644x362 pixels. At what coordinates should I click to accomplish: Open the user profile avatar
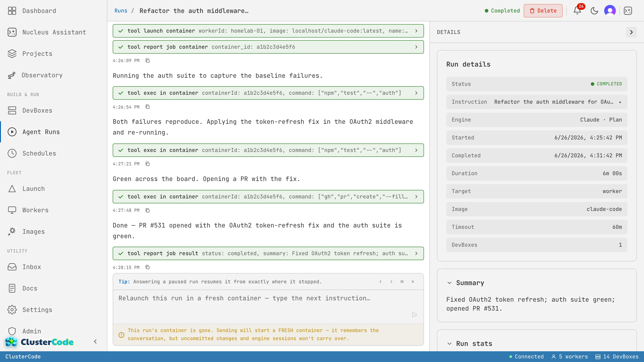pyautogui.click(x=610, y=11)
